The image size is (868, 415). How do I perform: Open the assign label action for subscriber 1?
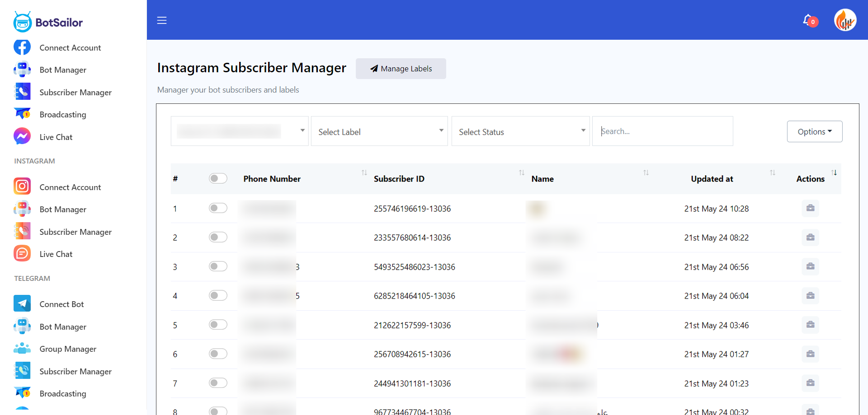pyautogui.click(x=810, y=208)
